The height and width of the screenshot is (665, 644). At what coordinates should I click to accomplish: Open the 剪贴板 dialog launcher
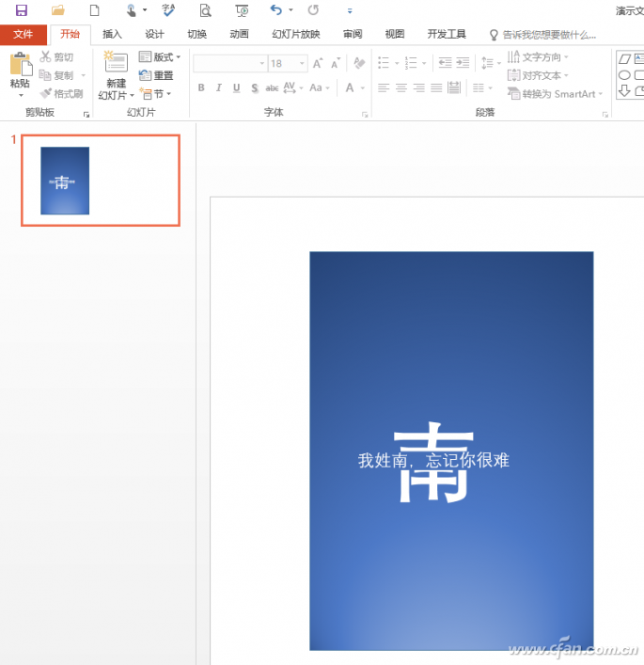86,115
